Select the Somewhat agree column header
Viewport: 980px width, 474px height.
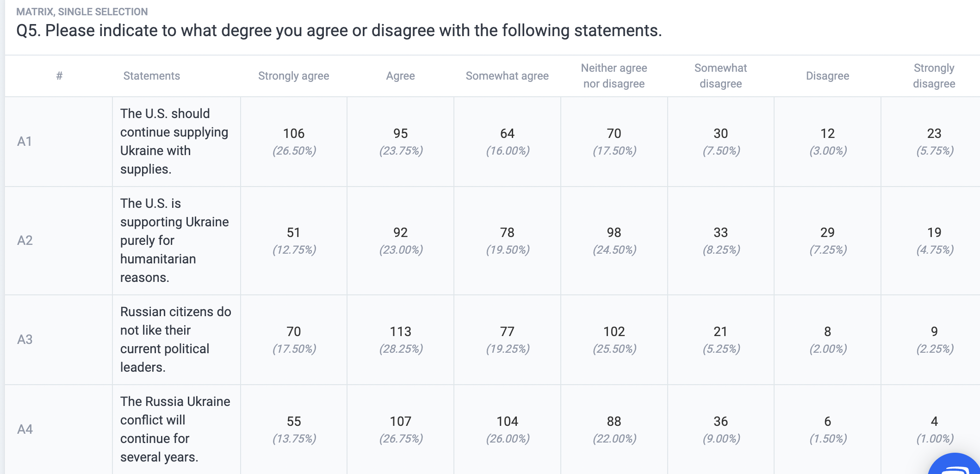coord(507,76)
